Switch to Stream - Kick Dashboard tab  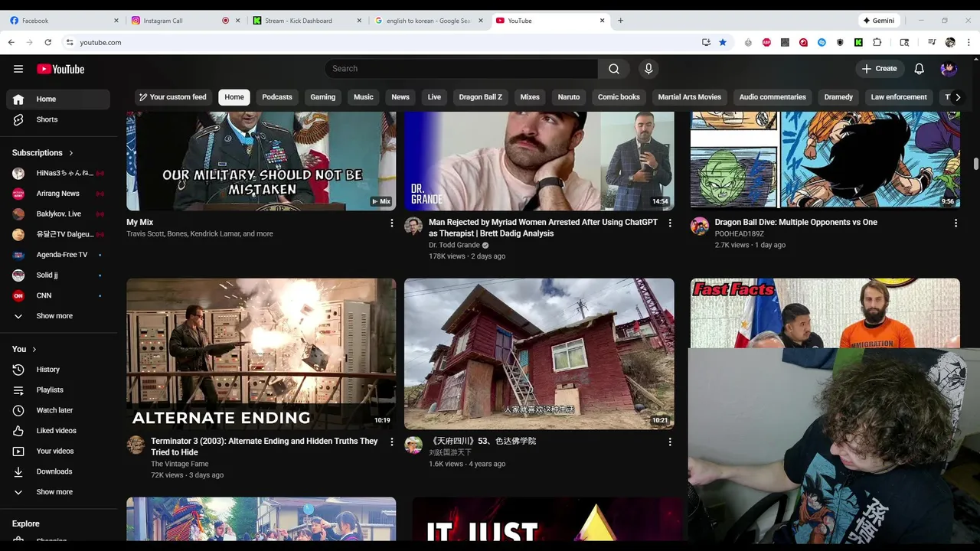click(307, 21)
